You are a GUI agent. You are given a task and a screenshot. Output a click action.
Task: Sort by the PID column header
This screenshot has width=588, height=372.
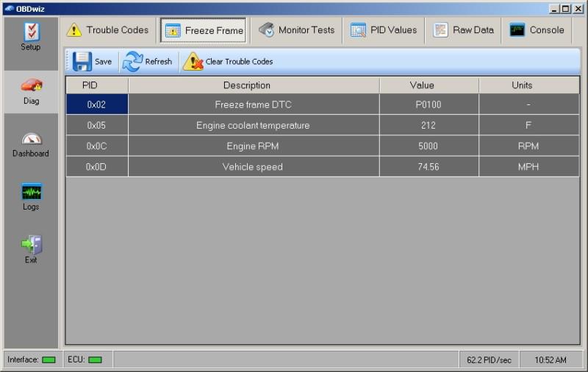point(97,85)
